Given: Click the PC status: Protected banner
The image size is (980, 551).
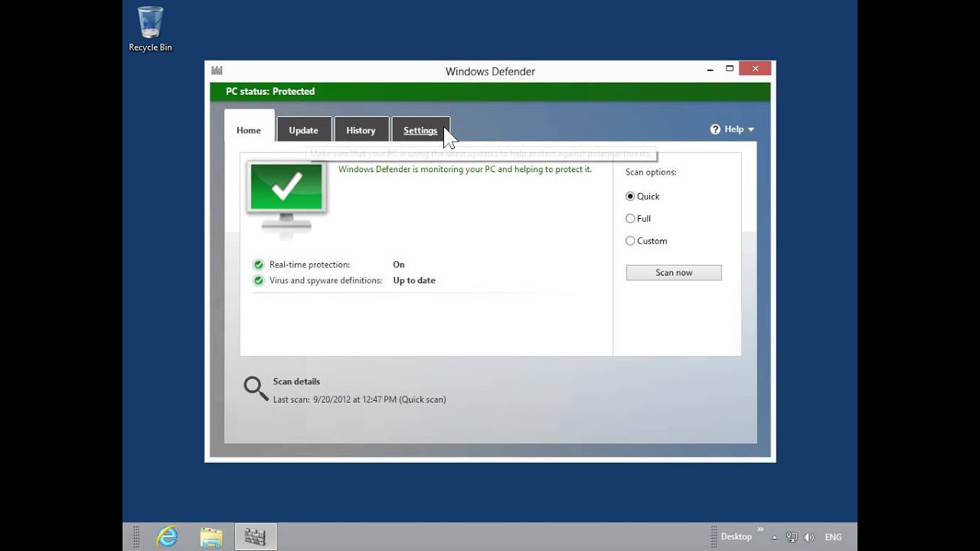Looking at the screenshot, I should [490, 92].
